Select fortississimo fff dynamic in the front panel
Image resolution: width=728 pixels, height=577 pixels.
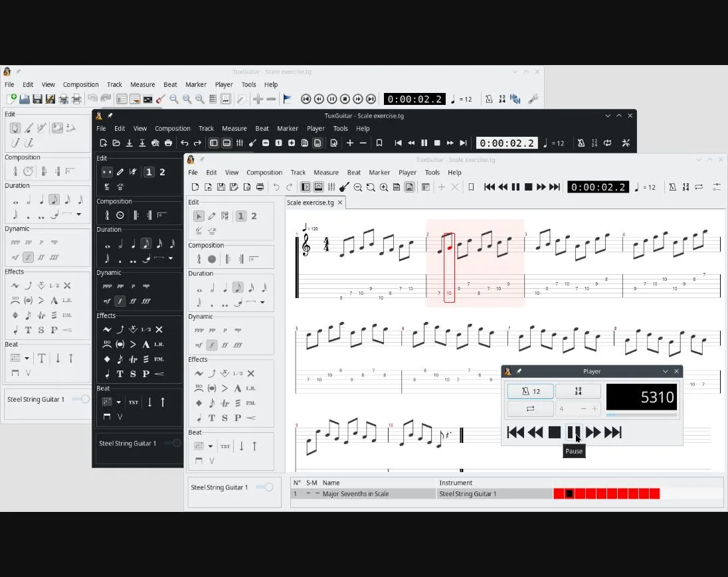pyautogui.click(x=238, y=345)
